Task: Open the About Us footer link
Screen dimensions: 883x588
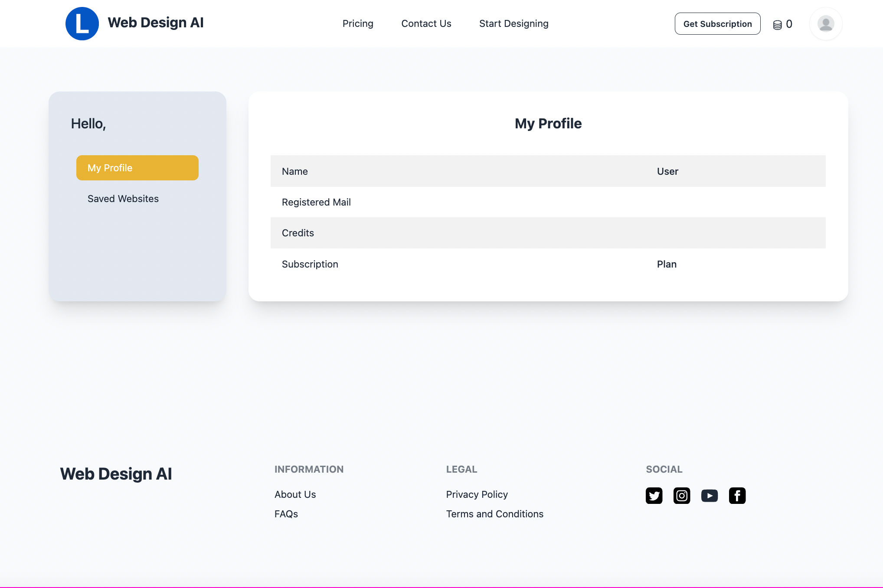Action: click(x=295, y=494)
